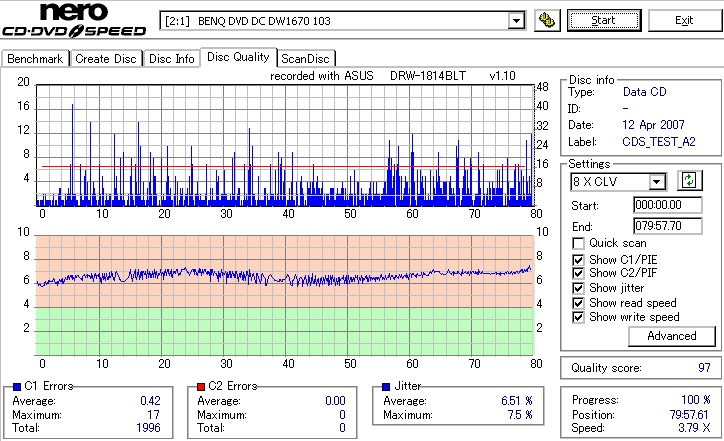Click the Position 79:57.61 value
The width and height of the screenshot is (724, 441).
tap(689, 415)
